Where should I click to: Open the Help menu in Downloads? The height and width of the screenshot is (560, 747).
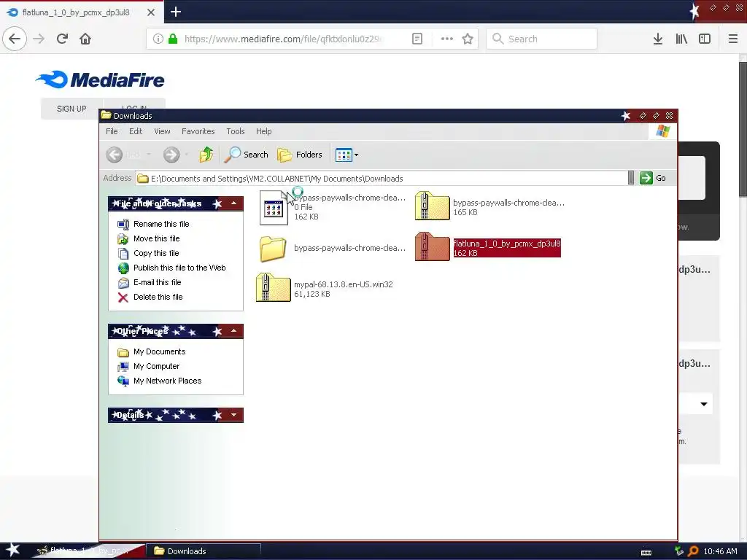coord(263,131)
